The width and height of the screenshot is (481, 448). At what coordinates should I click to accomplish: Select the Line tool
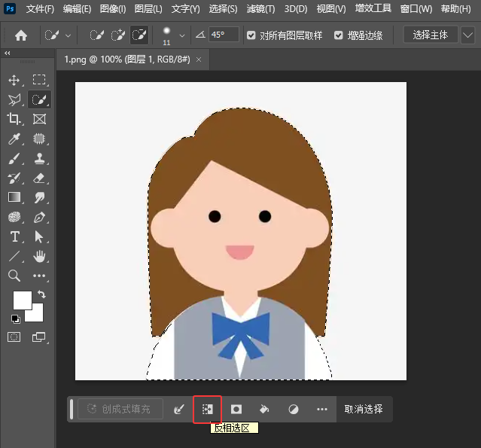14,256
